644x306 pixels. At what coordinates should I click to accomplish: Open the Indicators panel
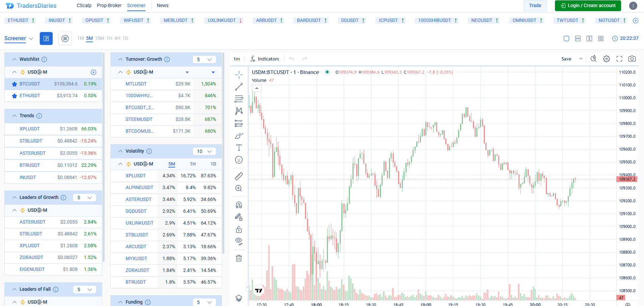(264, 59)
